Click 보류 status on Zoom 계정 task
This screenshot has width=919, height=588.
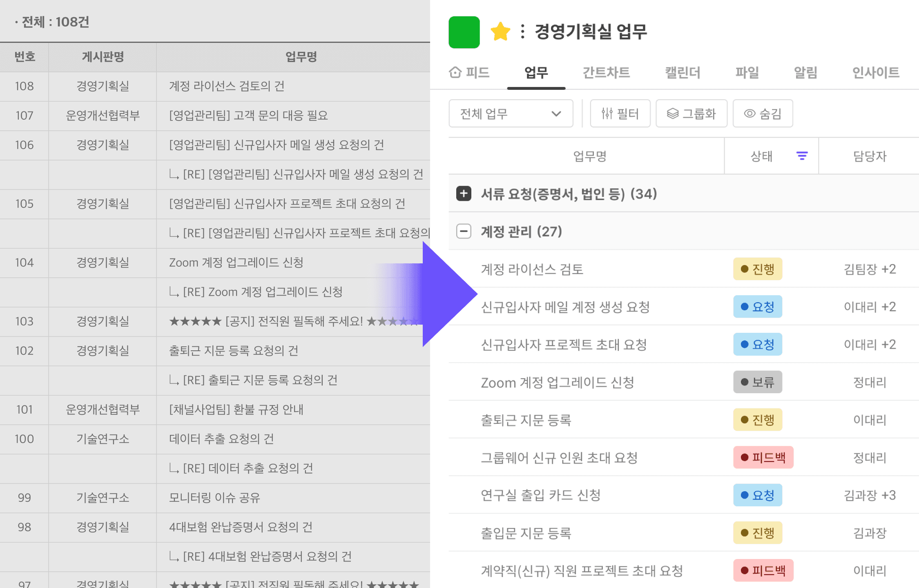tap(757, 382)
